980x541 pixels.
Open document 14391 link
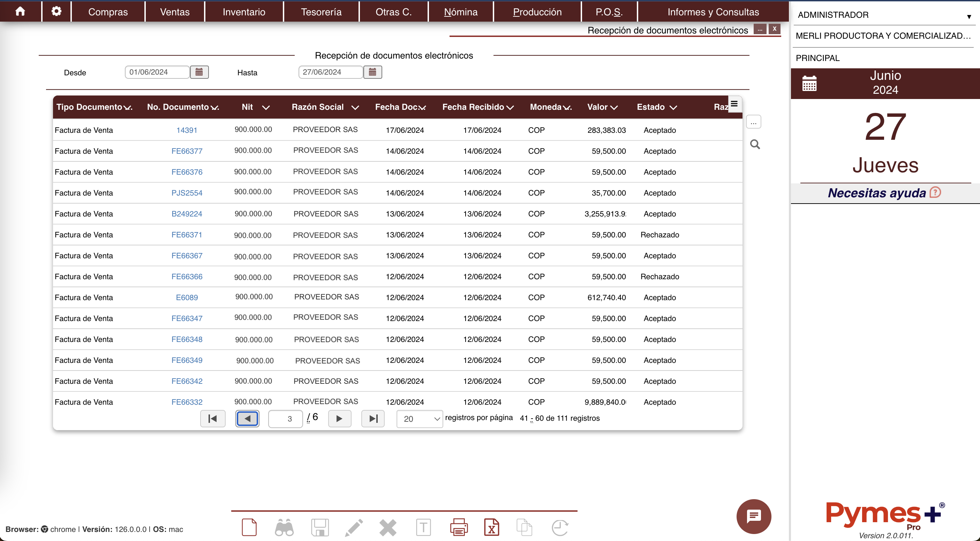(187, 130)
